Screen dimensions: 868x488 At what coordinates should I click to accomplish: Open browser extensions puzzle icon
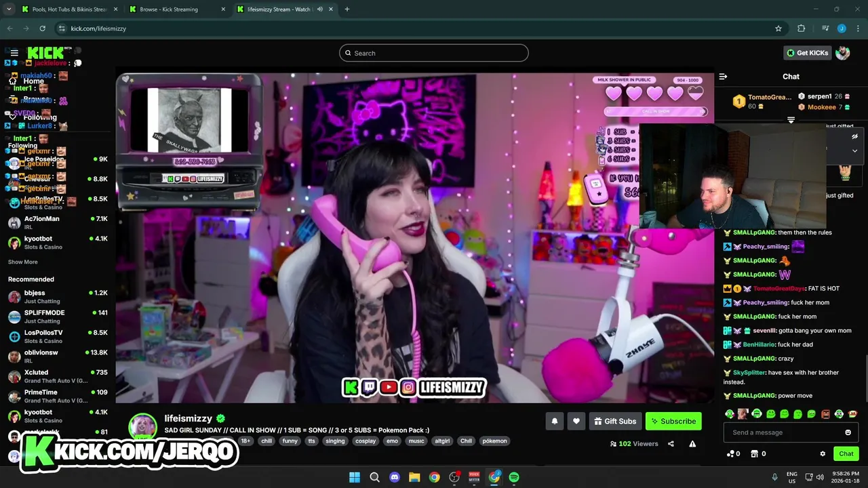(801, 28)
